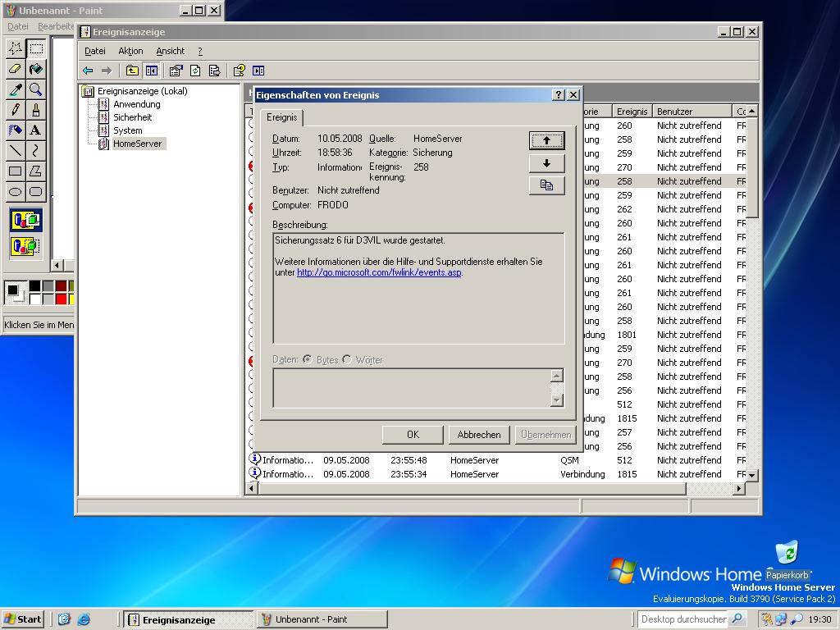This screenshot has width=840, height=630.
Task: Select the event row with time 23:55:48
Action: 496,460
